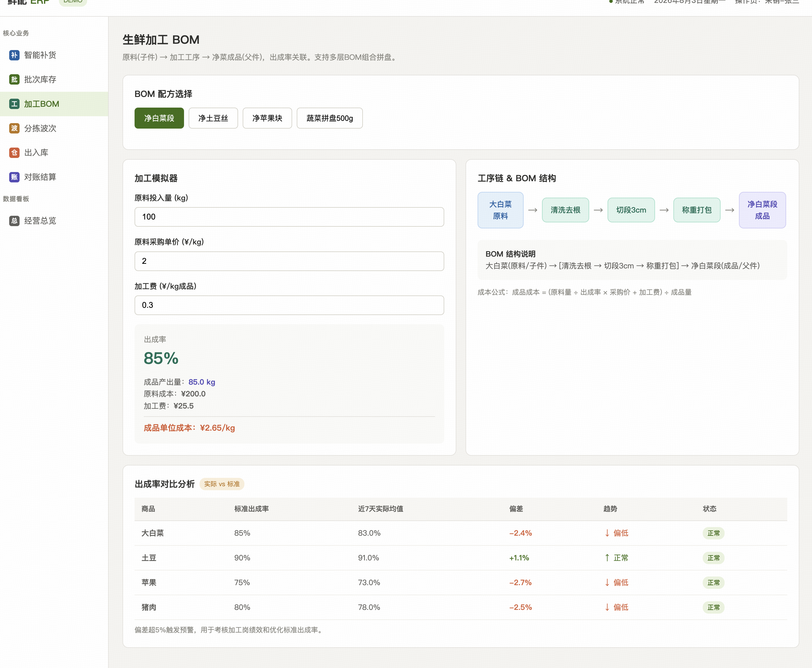
Task: Click 清洗去根 process step
Action: [565, 210]
